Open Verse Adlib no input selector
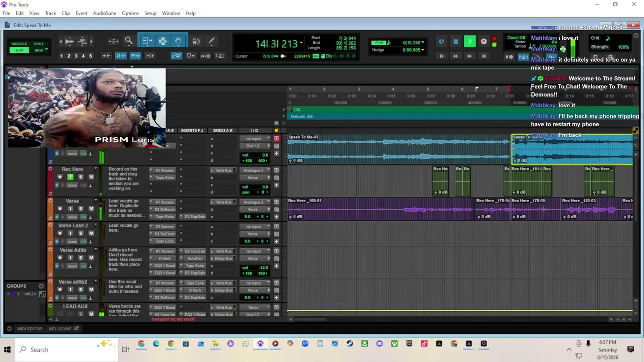644x362 pixels. tap(255, 251)
